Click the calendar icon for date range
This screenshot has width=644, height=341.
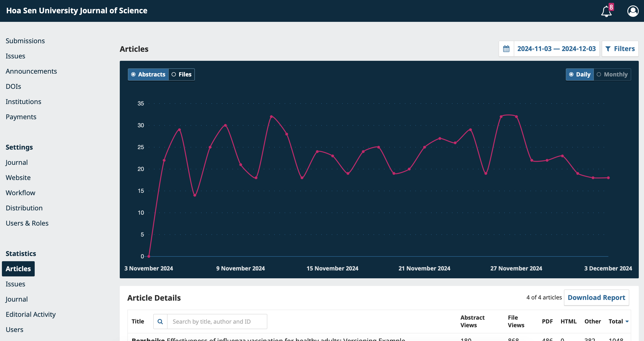(506, 49)
